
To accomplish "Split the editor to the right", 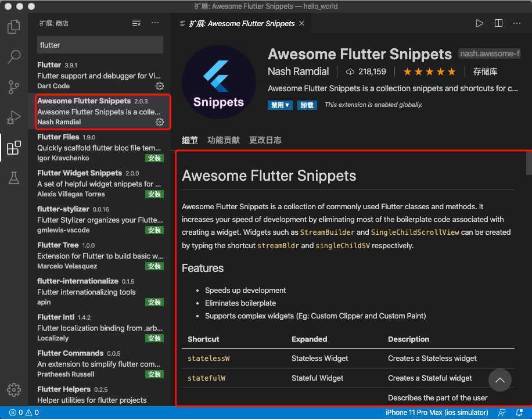I will pyautogui.click(x=498, y=23).
